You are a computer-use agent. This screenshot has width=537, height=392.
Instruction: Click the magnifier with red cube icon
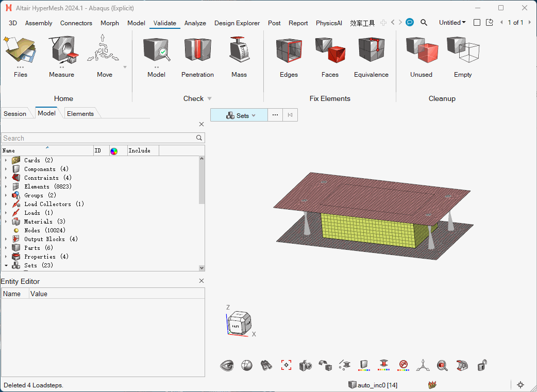(x=443, y=365)
